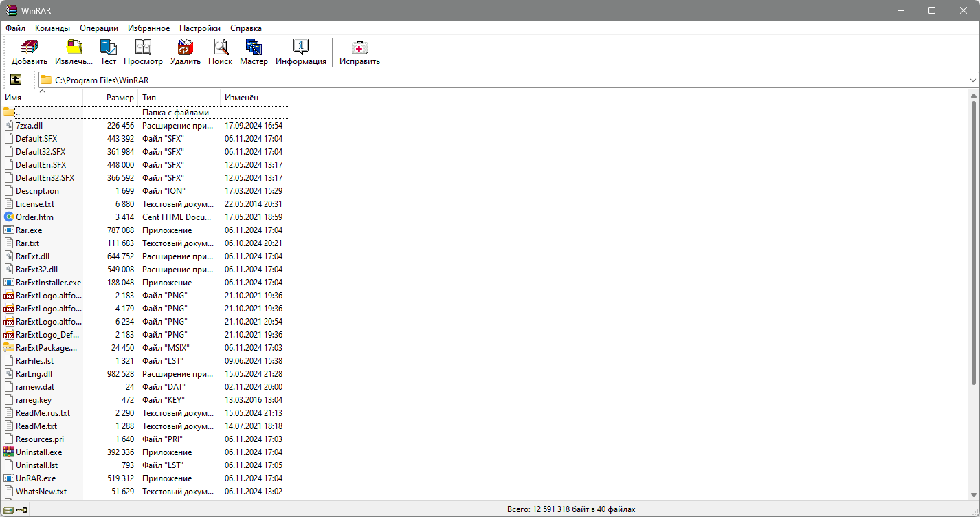Viewport: 980px width, 517px height.
Task: Click the size value 4 179
Action: pyautogui.click(x=124, y=309)
